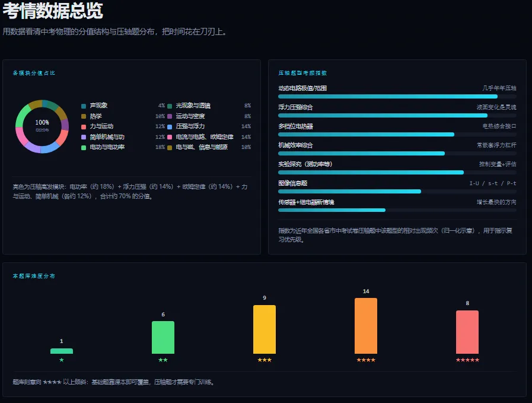The width and height of the screenshot is (532, 403).
Task: Click the five red stars label
Action: pyautogui.click(x=467, y=360)
